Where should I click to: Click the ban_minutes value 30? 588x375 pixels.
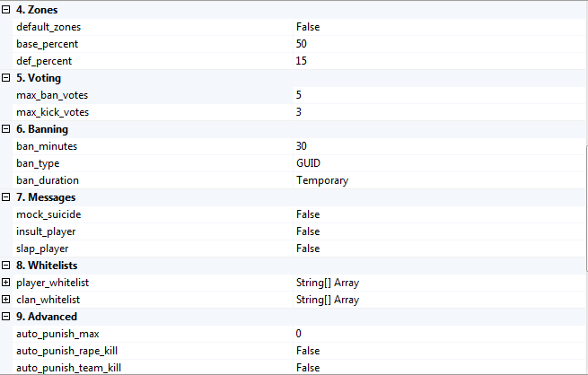pyautogui.click(x=303, y=146)
